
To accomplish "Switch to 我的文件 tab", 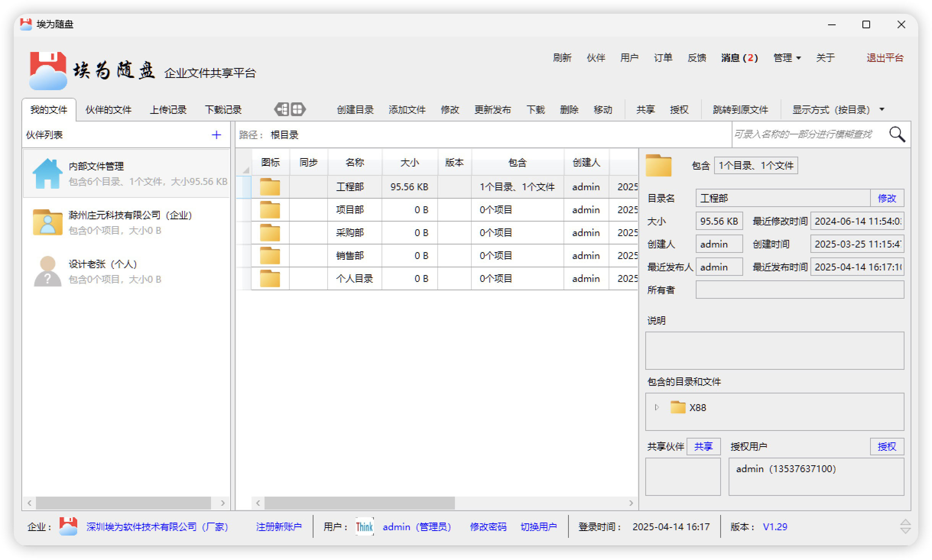I will [x=49, y=110].
